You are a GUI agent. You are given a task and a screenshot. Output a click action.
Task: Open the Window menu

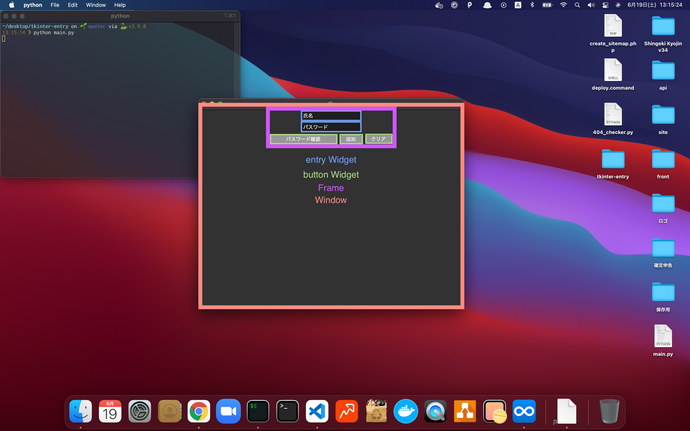(x=95, y=5)
